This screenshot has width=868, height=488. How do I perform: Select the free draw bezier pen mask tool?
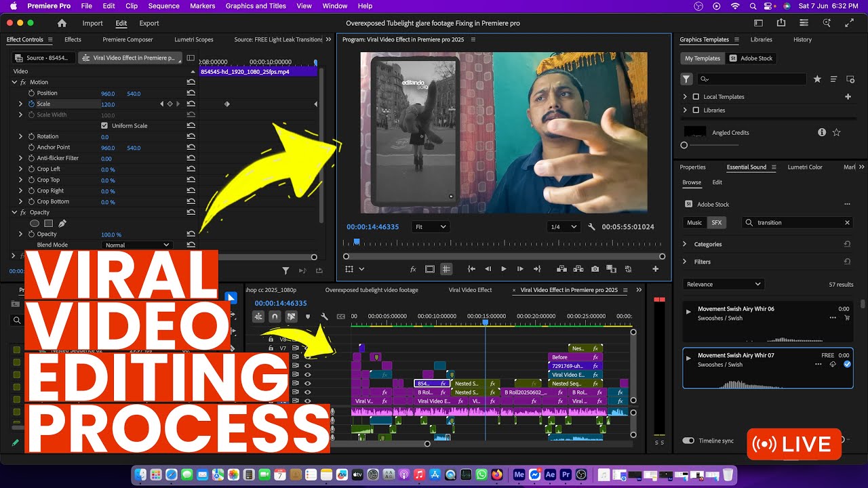click(x=62, y=223)
